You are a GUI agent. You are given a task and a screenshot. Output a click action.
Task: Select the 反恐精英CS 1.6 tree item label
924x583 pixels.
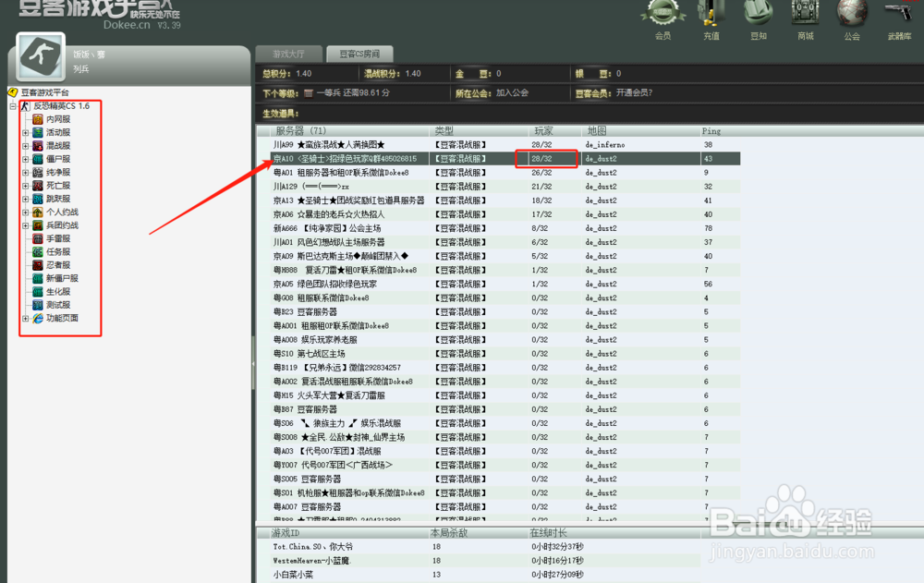(61, 106)
